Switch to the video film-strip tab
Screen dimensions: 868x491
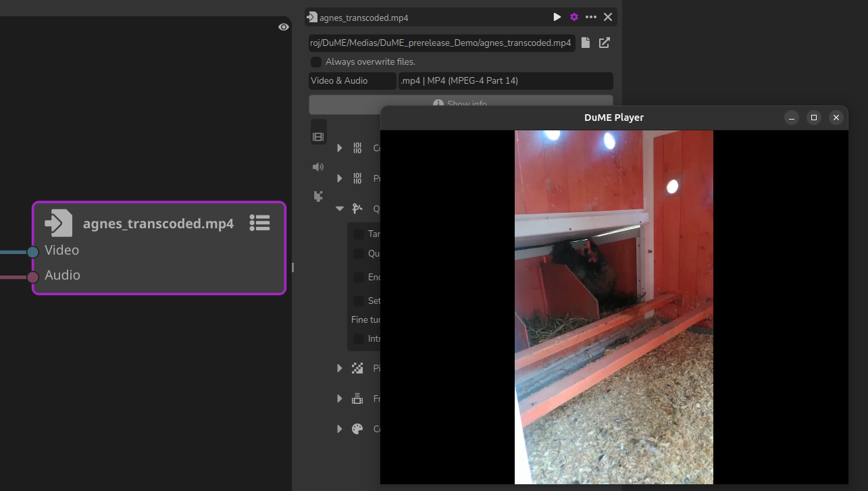pos(318,136)
